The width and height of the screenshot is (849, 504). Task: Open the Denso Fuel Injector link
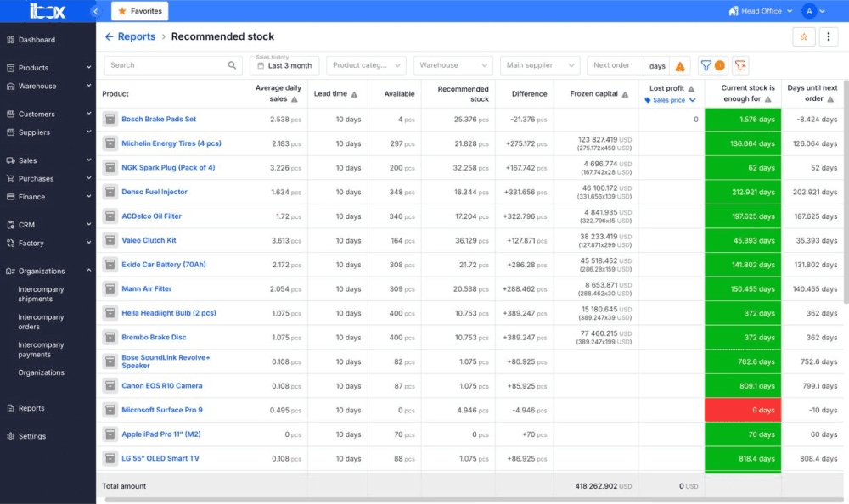[155, 192]
